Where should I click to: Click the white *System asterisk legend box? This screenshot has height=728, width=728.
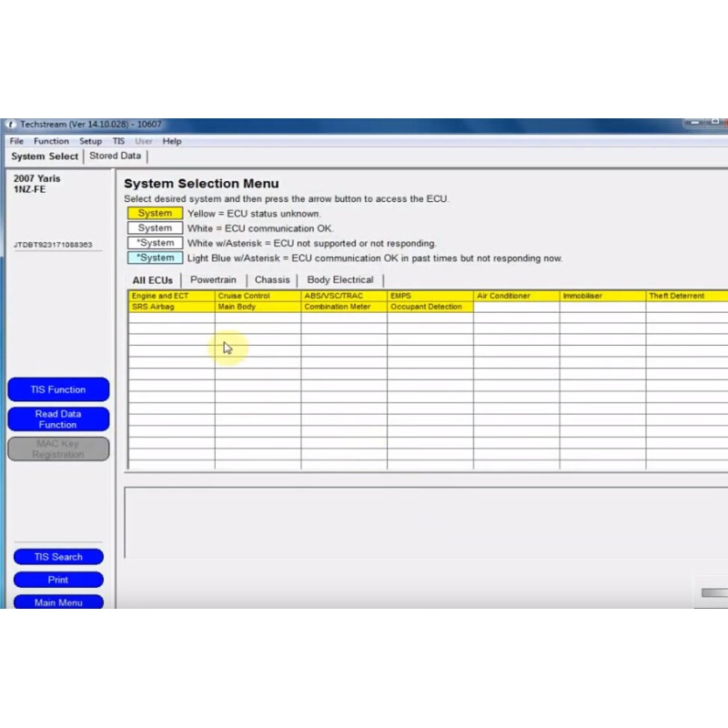(155, 243)
